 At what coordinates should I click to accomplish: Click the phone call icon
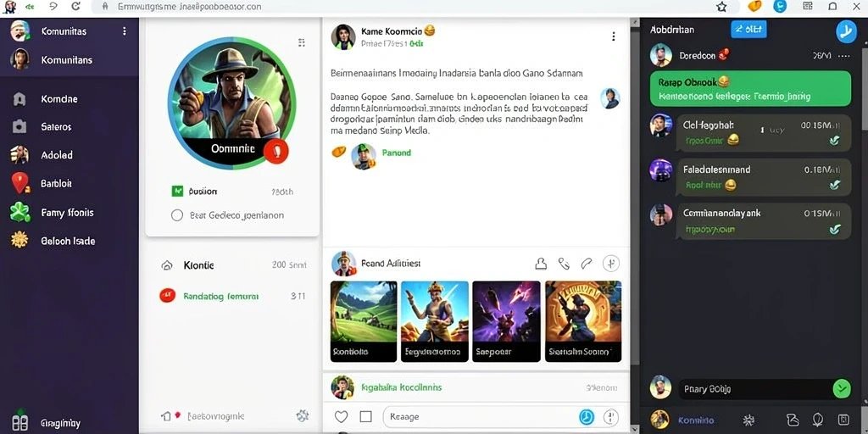(x=564, y=264)
